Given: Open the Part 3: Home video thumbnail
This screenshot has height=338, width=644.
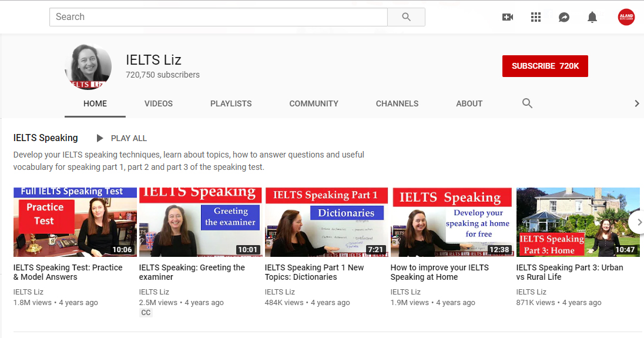Looking at the screenshot, I should coord(578,222).
